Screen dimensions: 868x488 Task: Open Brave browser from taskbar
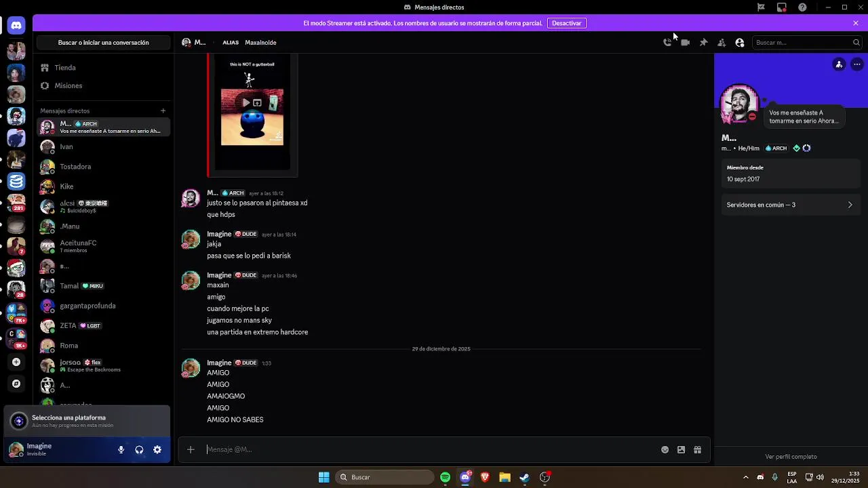pos(485,477)
